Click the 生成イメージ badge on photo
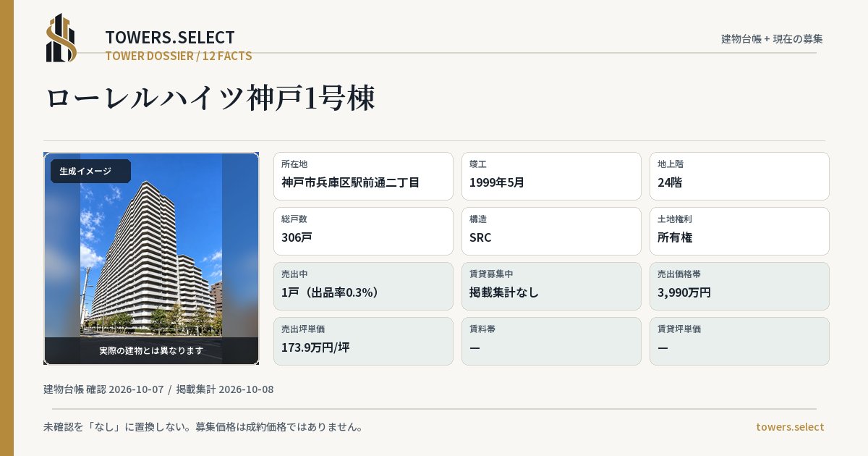The width and height of the screenshot is (868, 456). click(90, 172)
